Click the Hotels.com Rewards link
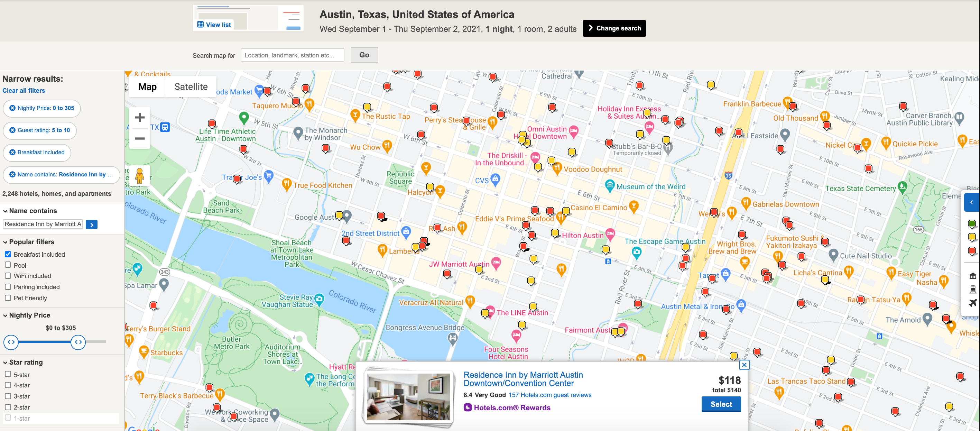The height and width of the screenshot is (431, 980). [x=507, y=408]
